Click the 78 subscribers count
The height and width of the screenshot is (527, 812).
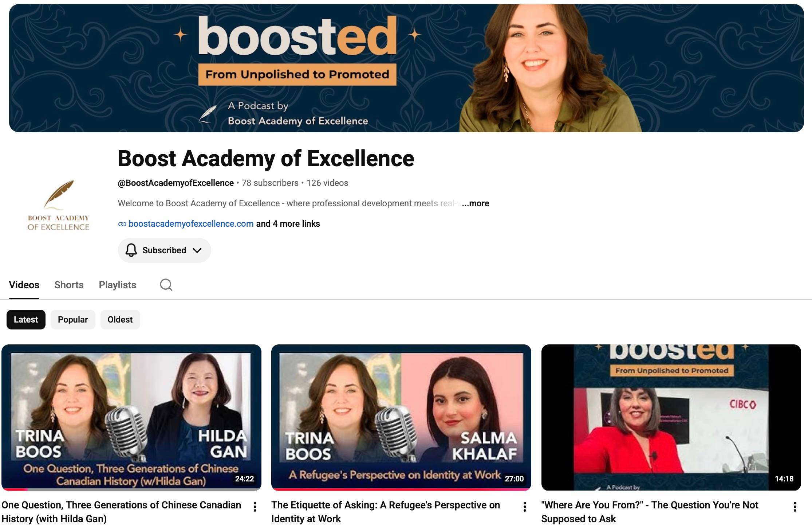pos(270,183)
